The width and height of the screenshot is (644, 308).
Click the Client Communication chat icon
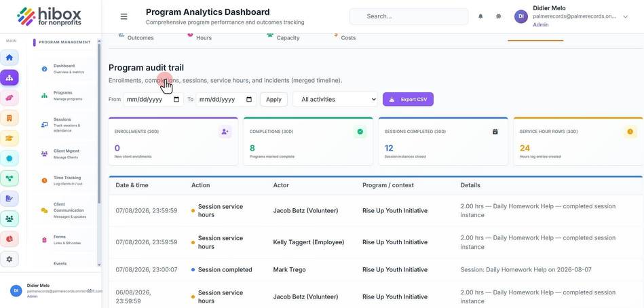tap(44, 211)
